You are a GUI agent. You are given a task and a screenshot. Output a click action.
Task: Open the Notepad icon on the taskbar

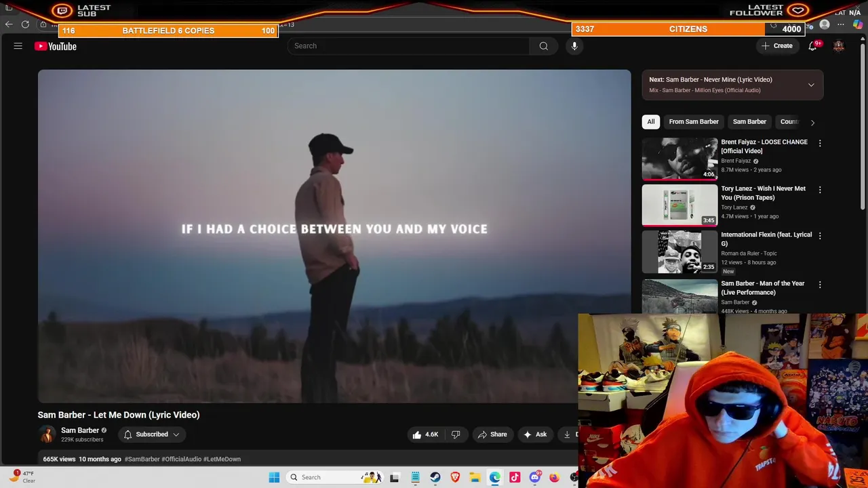coord(415,477)
